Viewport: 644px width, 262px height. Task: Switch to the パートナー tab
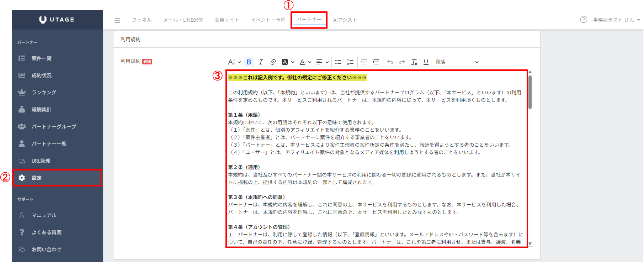pos(309,20)
